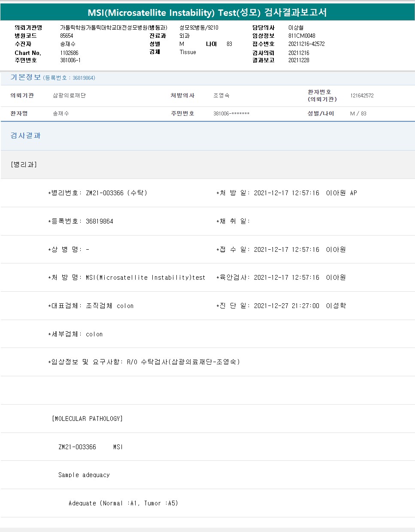Click the 검사결과 section heading
Image resolution: width=415 pixels, height=532 pixels.
[x=25, y=136]
